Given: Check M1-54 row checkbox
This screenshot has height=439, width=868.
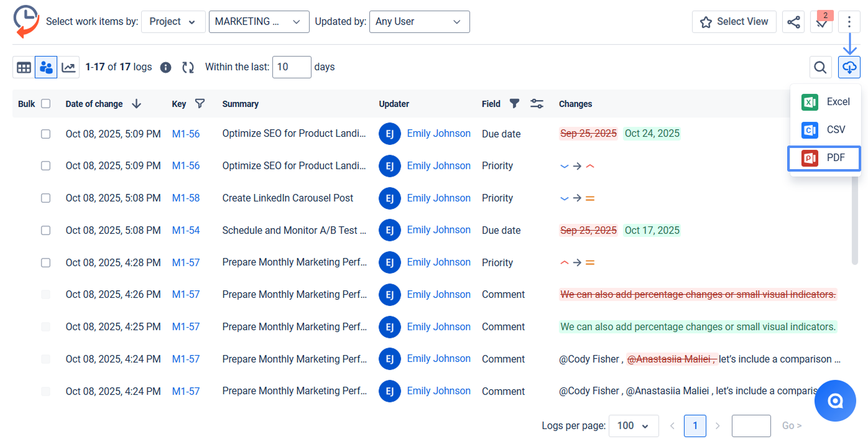Looking at the screenshot, I should coord(45,230).
